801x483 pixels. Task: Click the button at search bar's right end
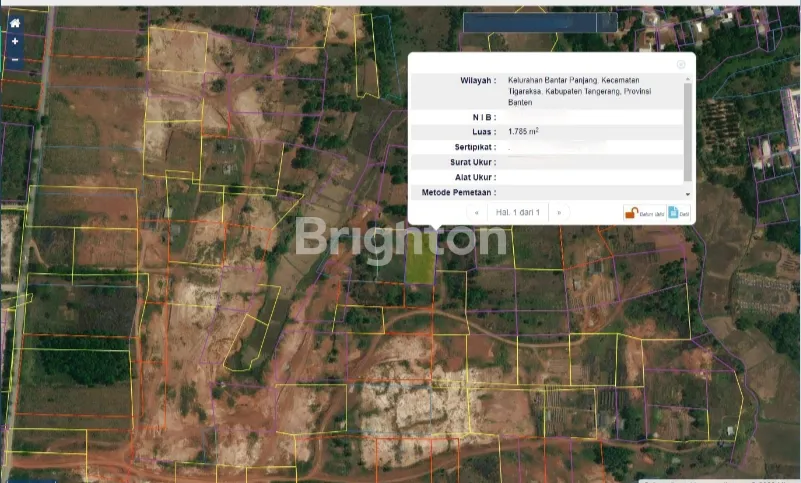tap(607, 22)
